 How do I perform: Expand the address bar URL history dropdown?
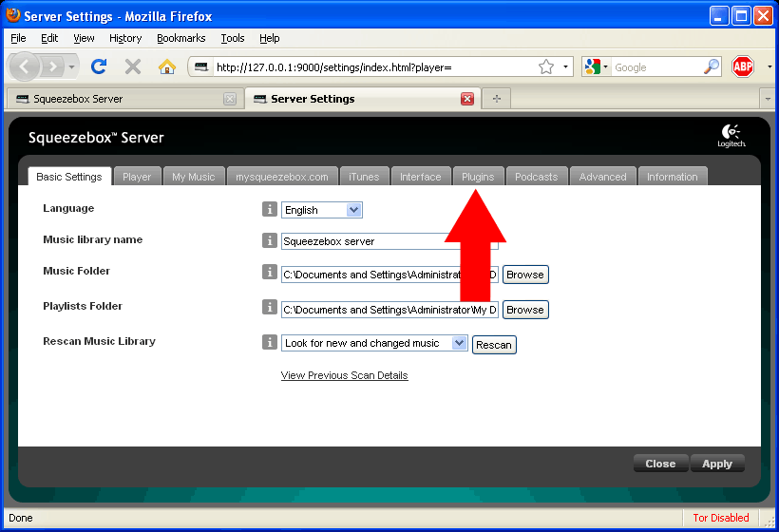(x=565, y=66)
